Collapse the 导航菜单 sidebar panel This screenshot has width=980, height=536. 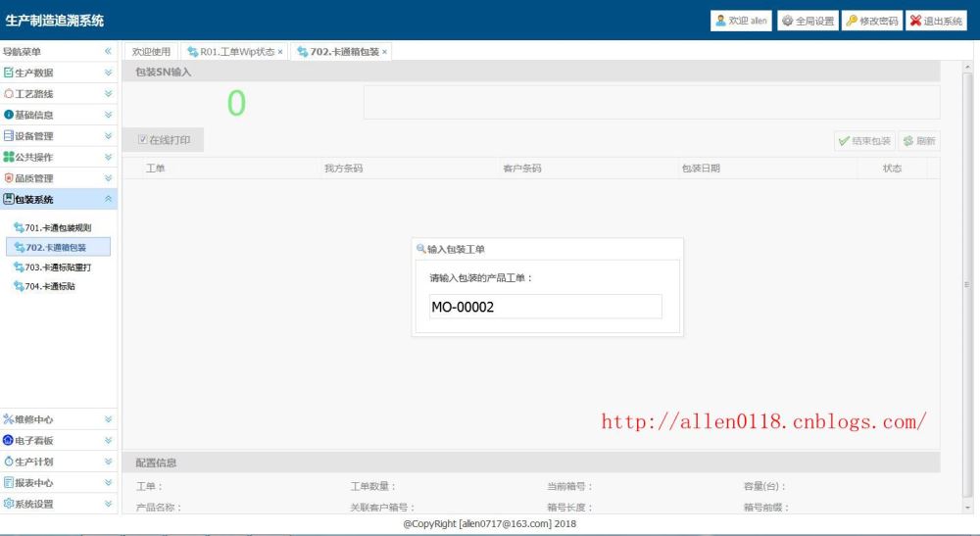[x=108, y=51]
